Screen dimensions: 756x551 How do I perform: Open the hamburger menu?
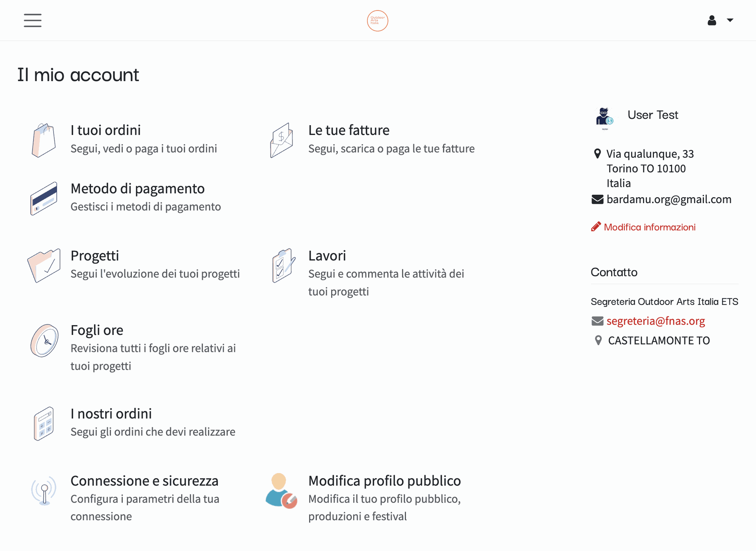coord(32,20)
